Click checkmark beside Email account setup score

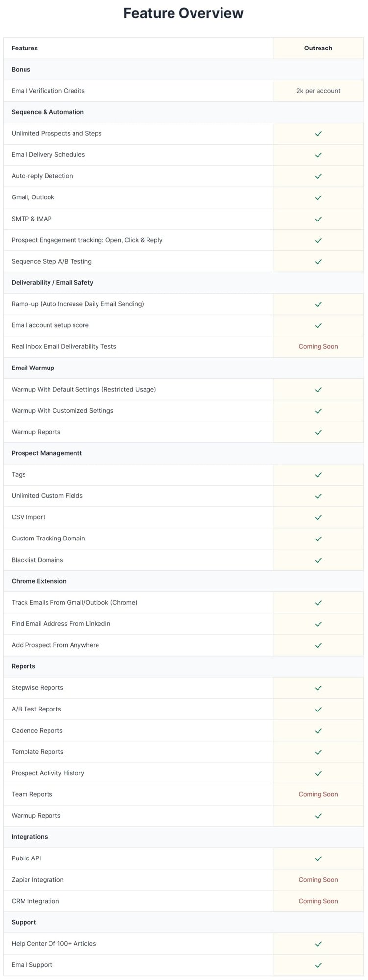(318, 325)
